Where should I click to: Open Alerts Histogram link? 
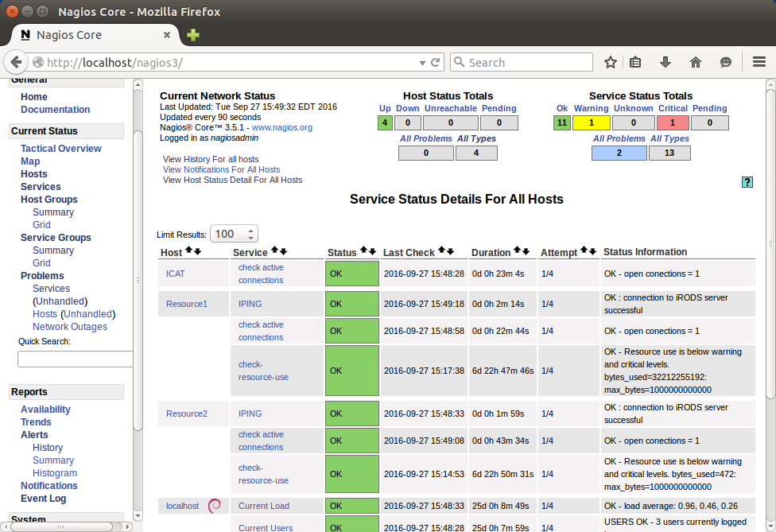pyautogui.click(x=55, y=473)
